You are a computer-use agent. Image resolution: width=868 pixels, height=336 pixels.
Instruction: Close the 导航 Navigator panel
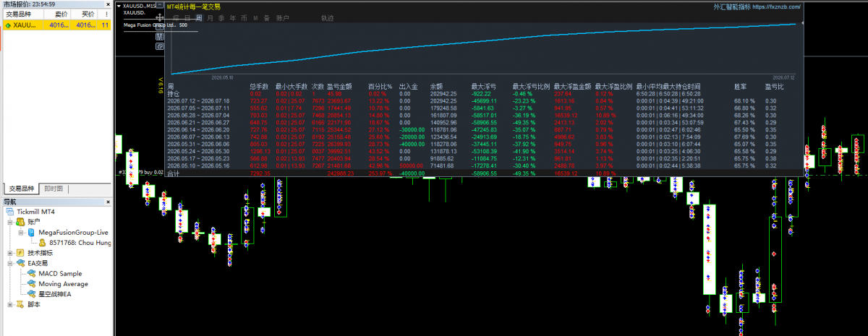point(108,202)
